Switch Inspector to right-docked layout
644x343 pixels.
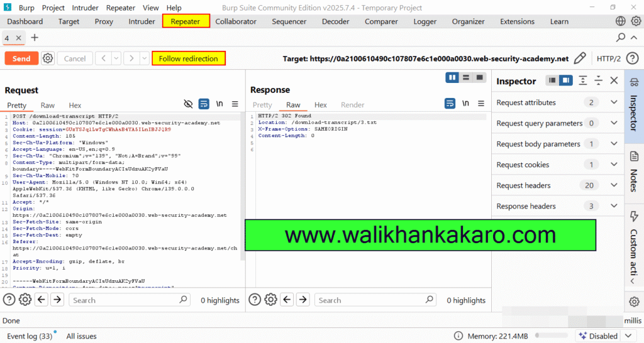pos(565,80)
